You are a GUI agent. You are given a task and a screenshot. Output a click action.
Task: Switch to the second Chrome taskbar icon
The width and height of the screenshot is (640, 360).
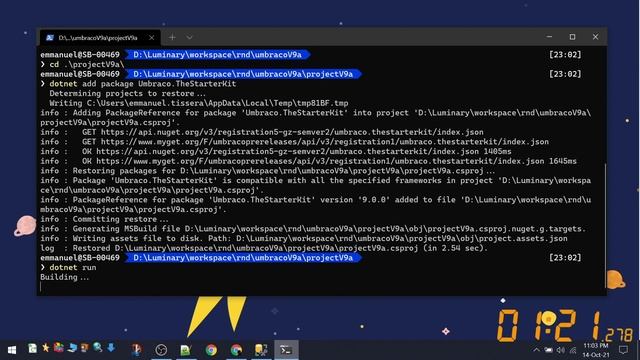(x=236, y=350)
